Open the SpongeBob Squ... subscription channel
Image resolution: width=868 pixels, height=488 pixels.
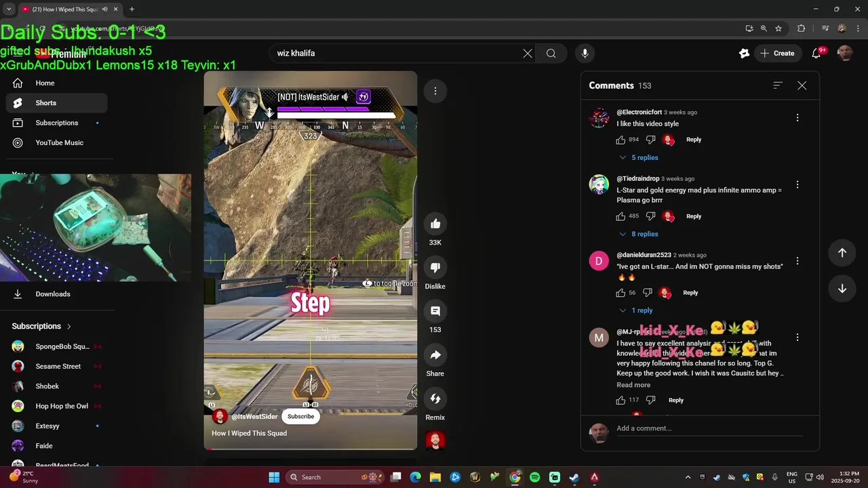click(x=57, y=346)
